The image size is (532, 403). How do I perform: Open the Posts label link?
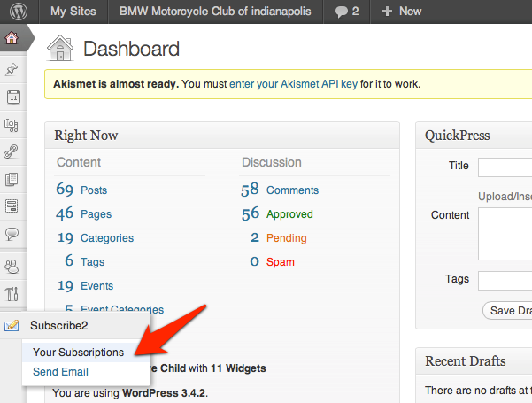pyautogui.click(x=94, y=190)
